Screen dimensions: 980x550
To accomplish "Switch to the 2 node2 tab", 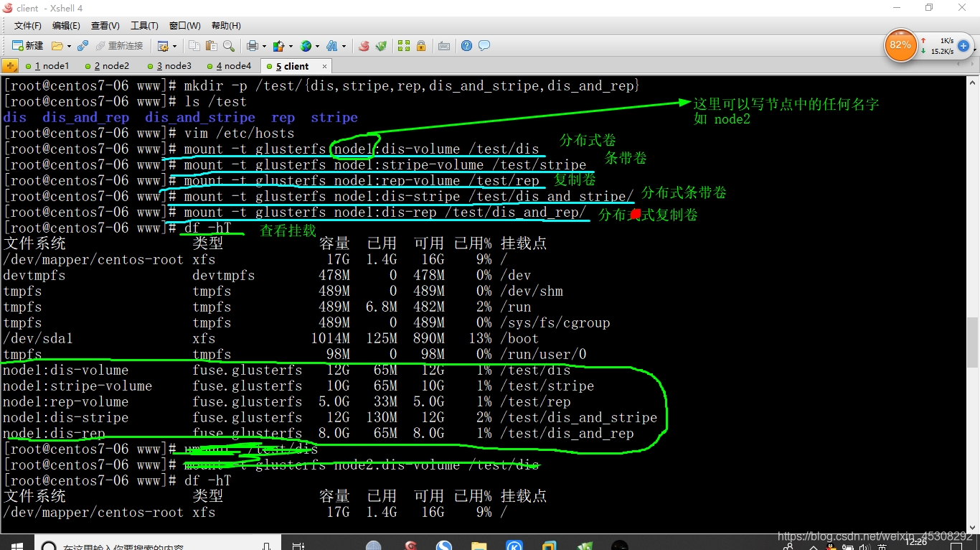I will [108, 66].
